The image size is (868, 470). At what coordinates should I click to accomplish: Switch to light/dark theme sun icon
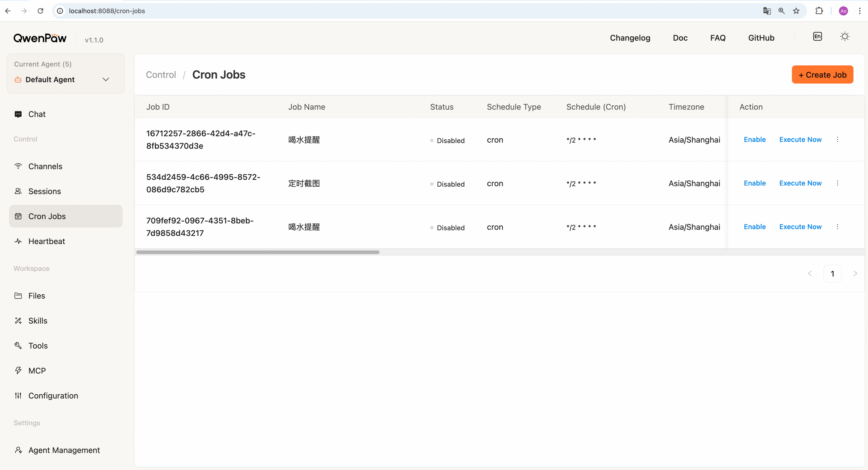844,37
